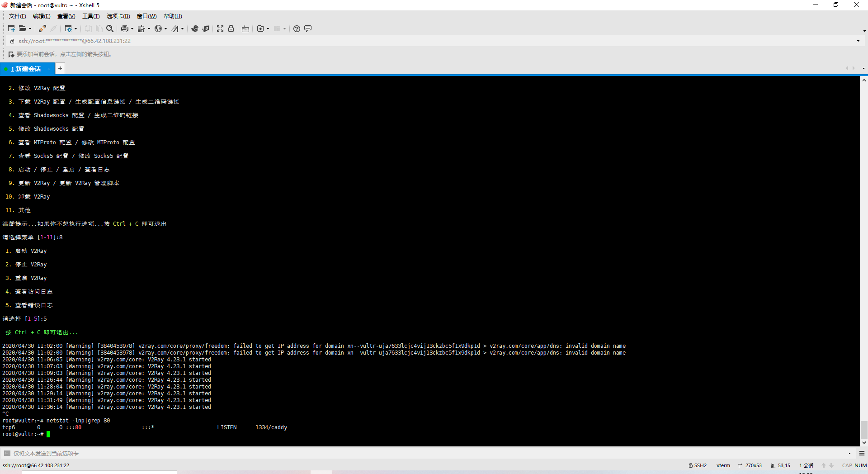The height and width of the screenshot is (474, 868).
Task: Open the 查看(V) menu
Action: tap(66, 16)
